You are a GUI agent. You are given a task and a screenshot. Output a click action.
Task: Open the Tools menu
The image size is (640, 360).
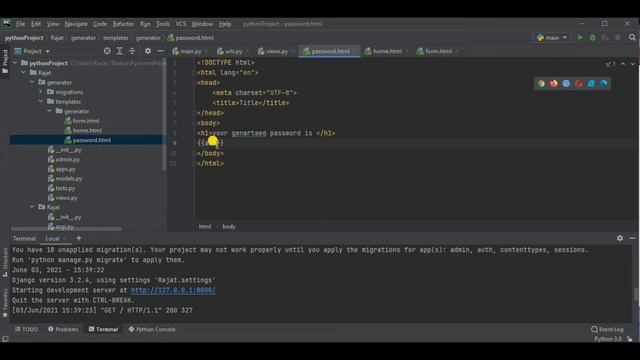pos(162,24)
